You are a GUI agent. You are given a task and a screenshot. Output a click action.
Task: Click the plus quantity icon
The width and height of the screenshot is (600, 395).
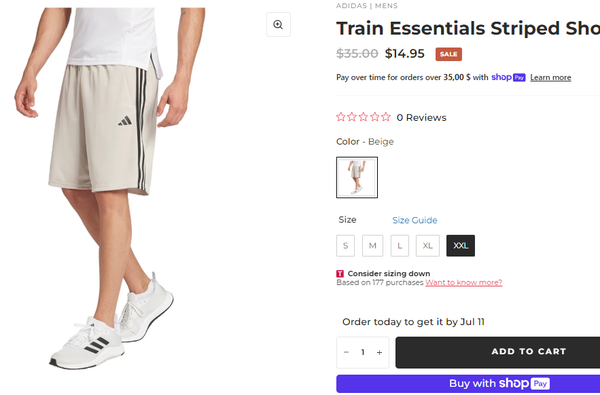click(x=379, y=352)
